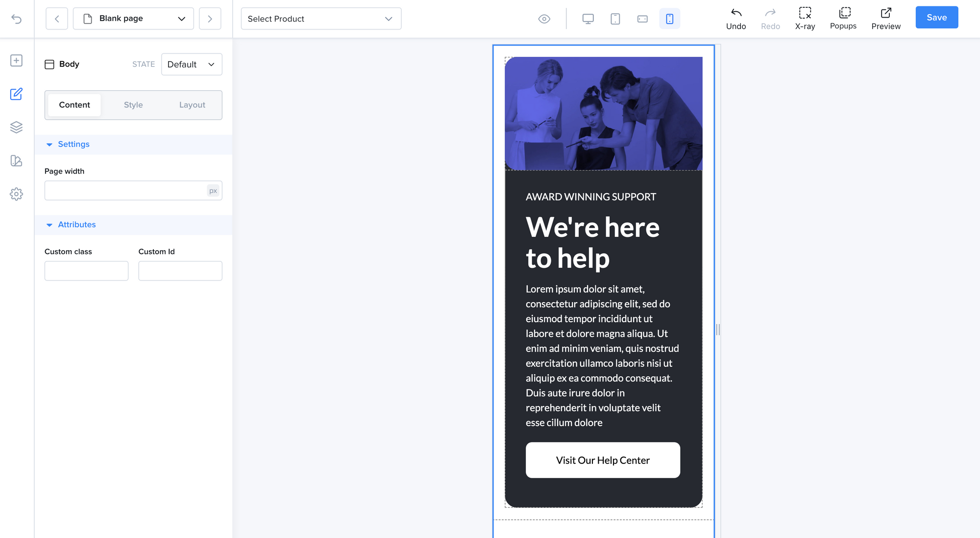
Task: Open the Select Product dropdown
Action: tap(321, 19)
